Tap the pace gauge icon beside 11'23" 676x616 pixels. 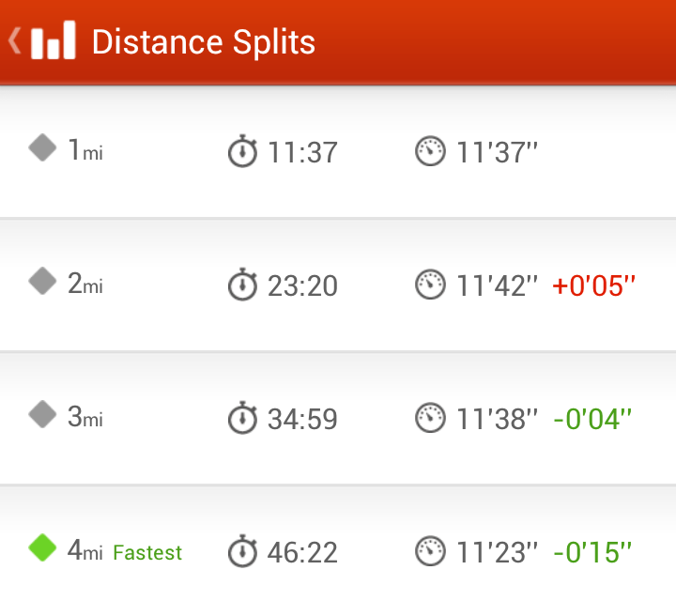pyautogui.click(x=430, y=550)
